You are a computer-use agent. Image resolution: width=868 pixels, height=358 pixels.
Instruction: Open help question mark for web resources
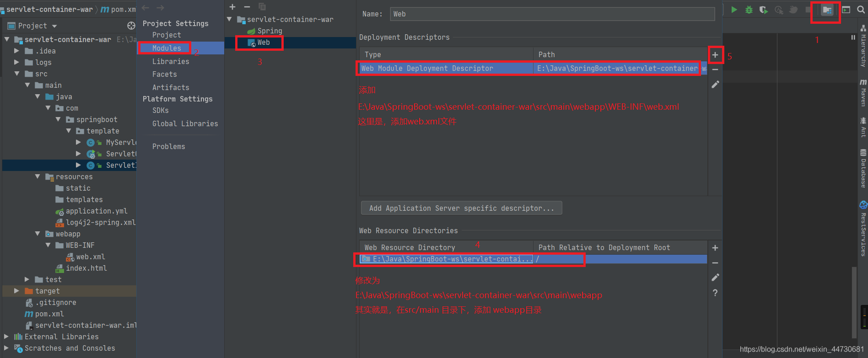coord(715,293)
